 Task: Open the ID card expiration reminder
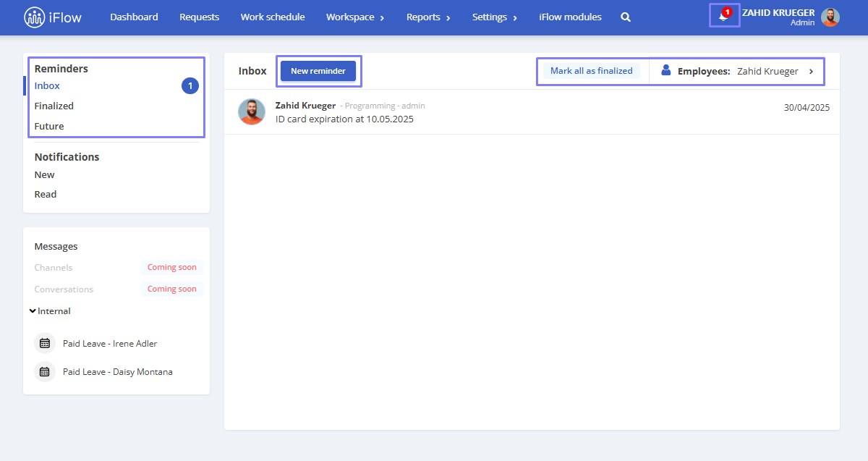[344, 119]
